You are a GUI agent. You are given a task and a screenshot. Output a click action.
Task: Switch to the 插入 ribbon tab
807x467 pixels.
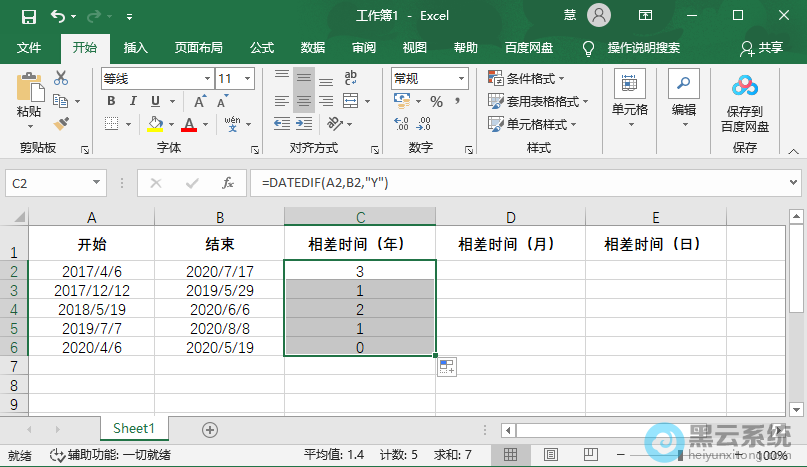135,47
